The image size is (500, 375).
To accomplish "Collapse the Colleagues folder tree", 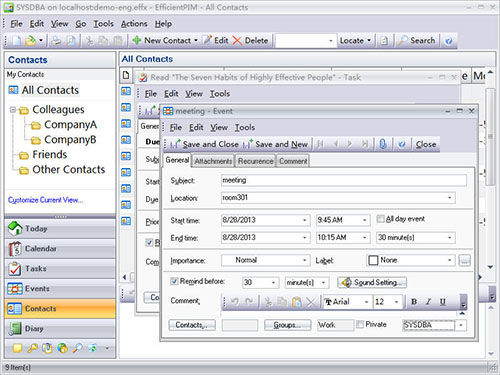I will tap(13, 109).
